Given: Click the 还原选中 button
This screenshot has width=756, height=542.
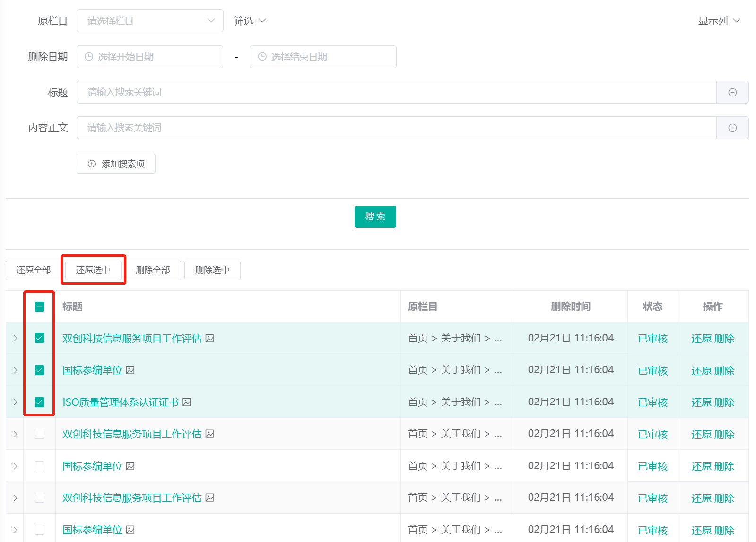Looking at the screenshot, I should (93, 270).
